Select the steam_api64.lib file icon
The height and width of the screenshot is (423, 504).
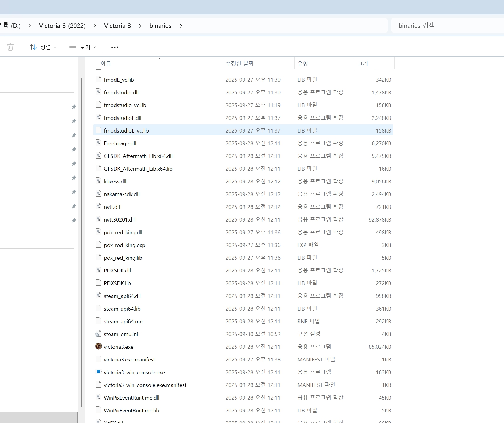[x=98, y=308]
